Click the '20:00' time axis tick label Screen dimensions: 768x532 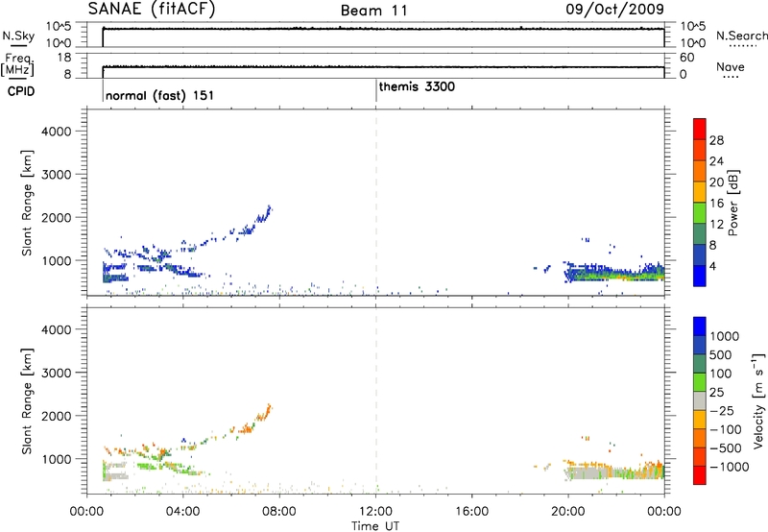click(x=567, y=512)
